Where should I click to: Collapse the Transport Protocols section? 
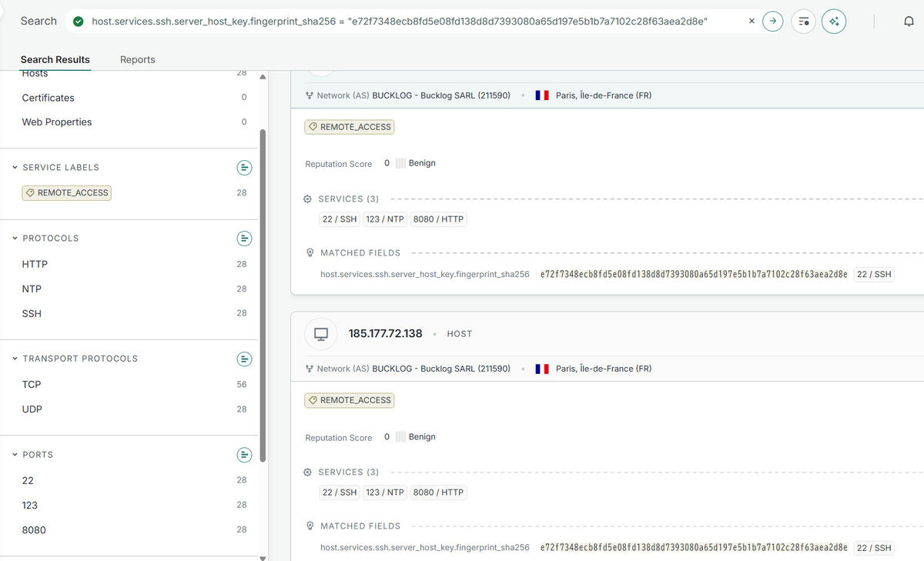tap(15, 359)
